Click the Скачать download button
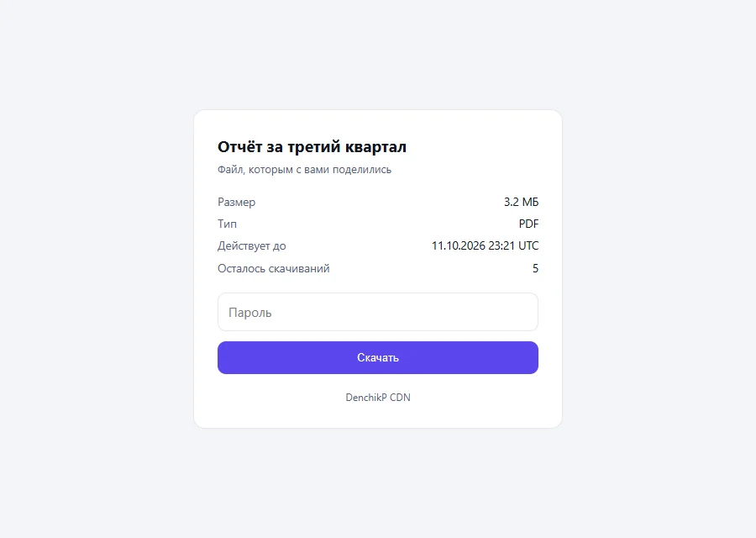The width and height of the screenshot is (756, 538). click(x=377, y=357)
